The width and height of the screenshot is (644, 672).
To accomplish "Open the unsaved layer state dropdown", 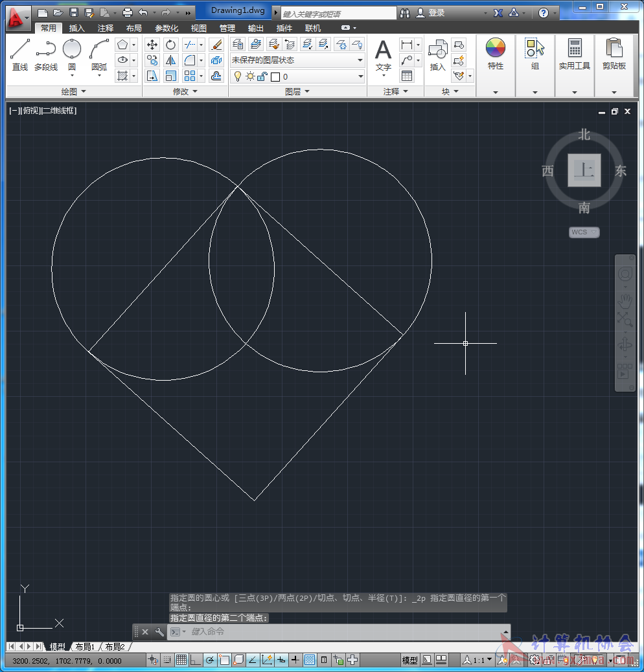I will (297, 60).
